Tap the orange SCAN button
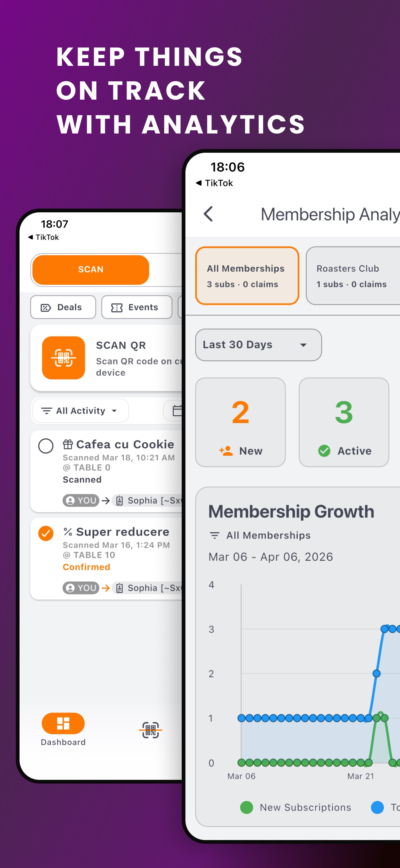This screenshot has width=400, height=868. click(x=91, y=269)
